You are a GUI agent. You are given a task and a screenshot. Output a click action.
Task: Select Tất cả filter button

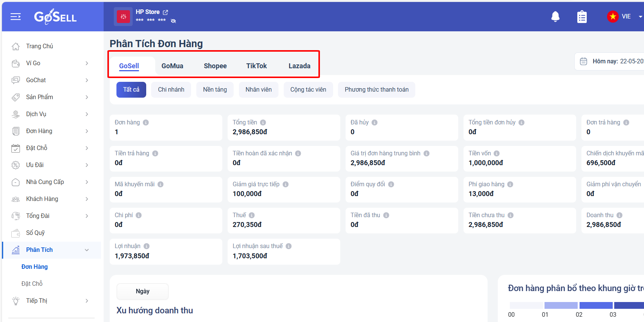[x=131, y=90]
